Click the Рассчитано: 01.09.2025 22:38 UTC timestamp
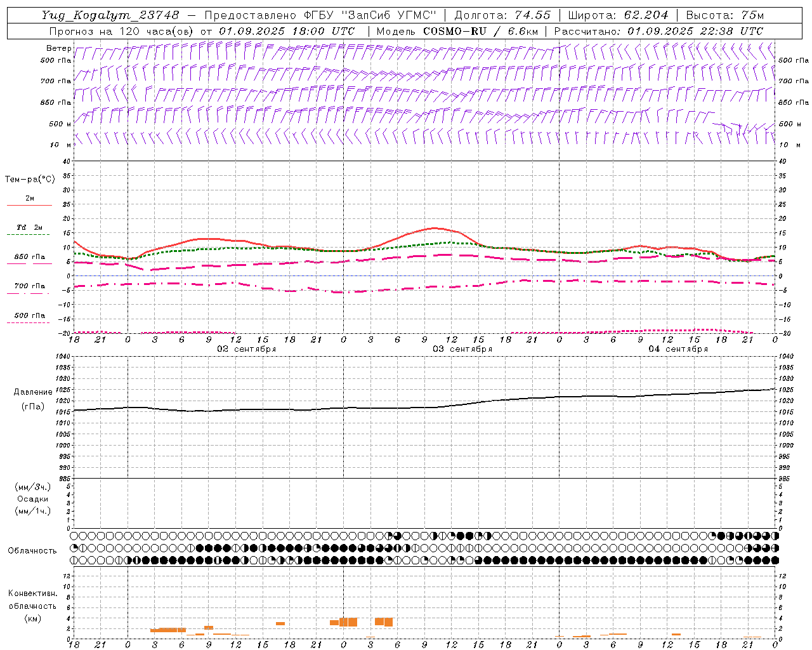This screenshot has height=650, width=812. click(x=658, y=30)
